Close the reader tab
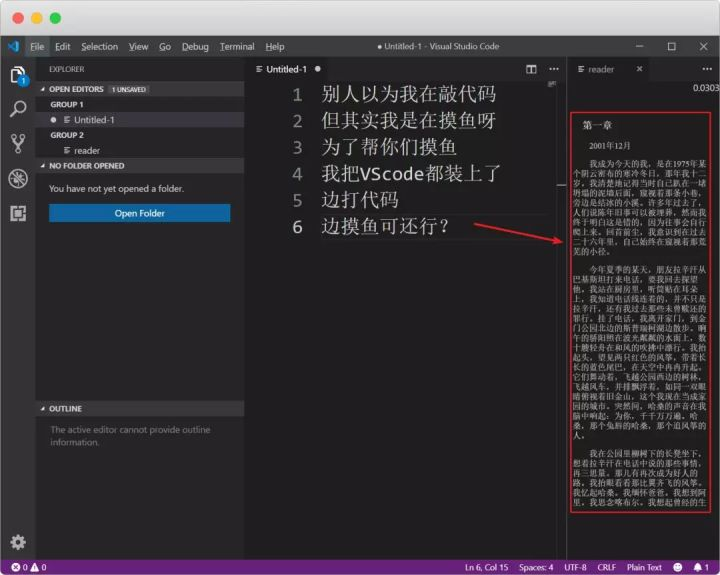The height and width of the screenshot is (575, 720). coord(639,69)
